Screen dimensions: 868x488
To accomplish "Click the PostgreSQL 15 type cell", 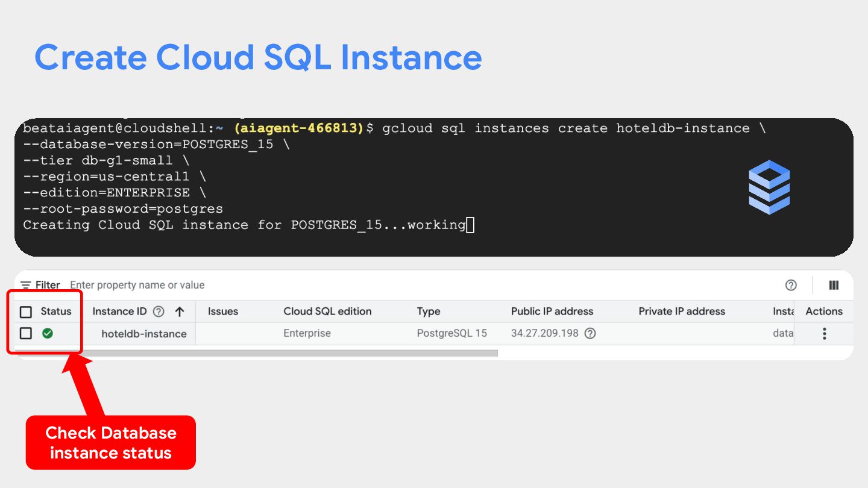I will coord(452,333).
